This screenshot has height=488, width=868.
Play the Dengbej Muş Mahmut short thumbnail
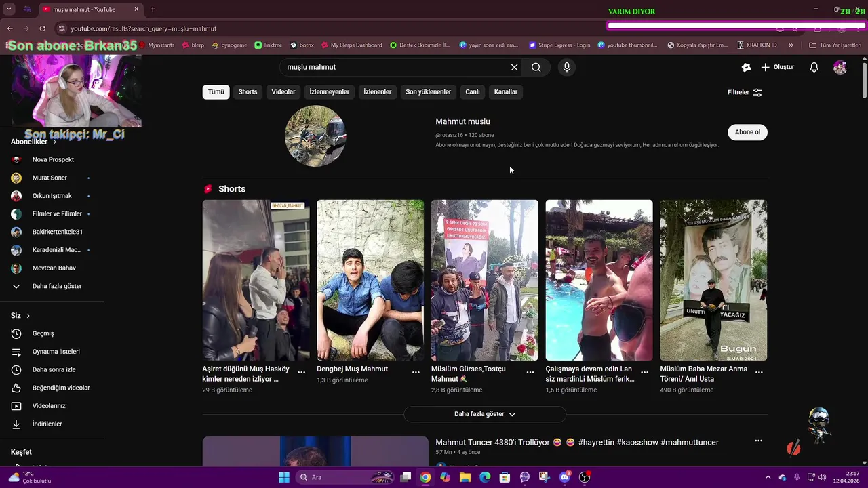pos(370,280)
